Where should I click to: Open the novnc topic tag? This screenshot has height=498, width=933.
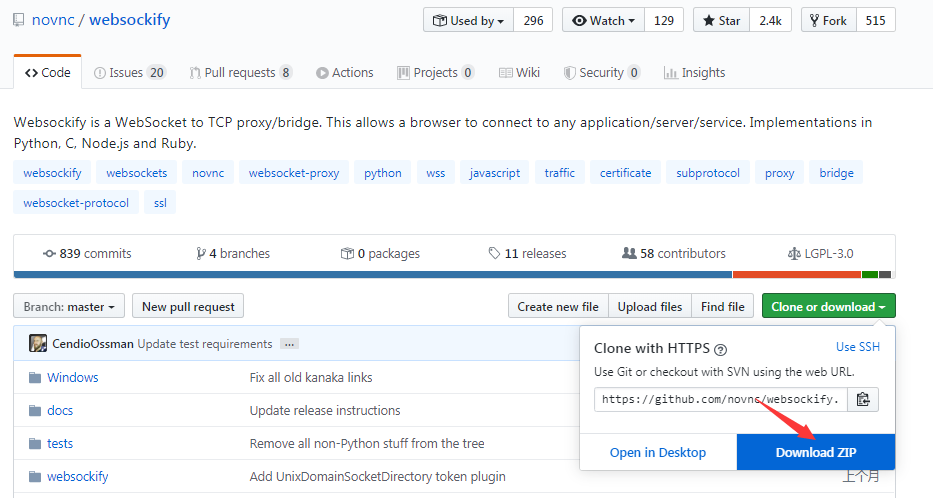208,173
